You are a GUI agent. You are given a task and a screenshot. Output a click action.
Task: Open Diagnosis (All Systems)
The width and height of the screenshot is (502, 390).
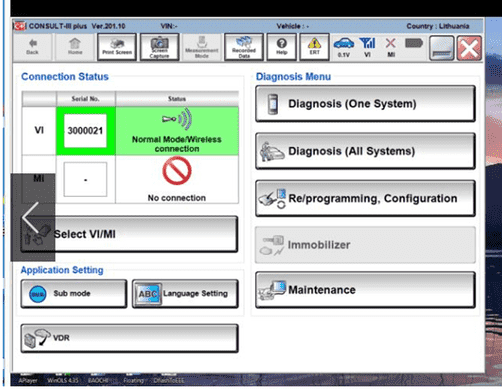(x=365, y=151)
